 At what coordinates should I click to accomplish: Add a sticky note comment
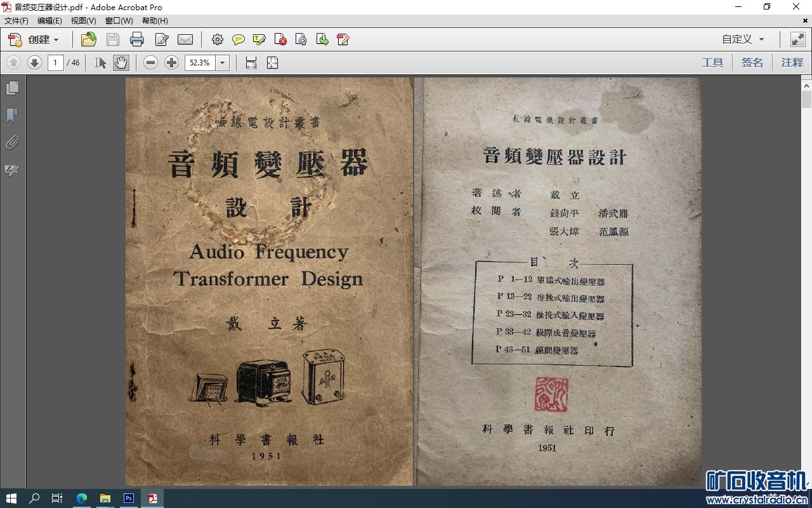click(x=239, y=39)
